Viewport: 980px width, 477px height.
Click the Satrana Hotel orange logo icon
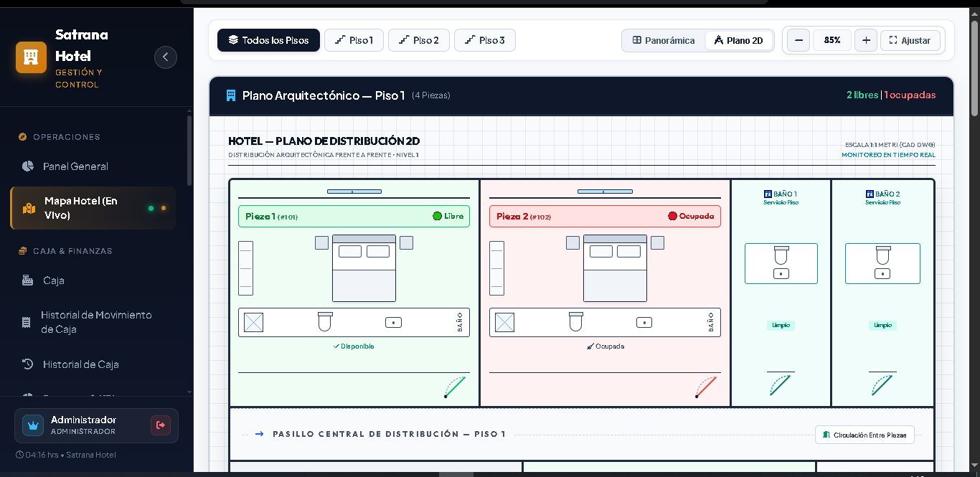[31, 57]
